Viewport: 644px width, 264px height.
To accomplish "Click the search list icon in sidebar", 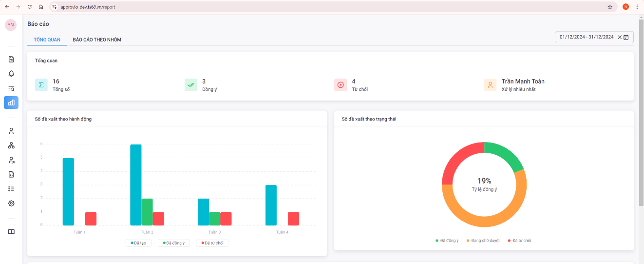I will [x=11, y=88].
